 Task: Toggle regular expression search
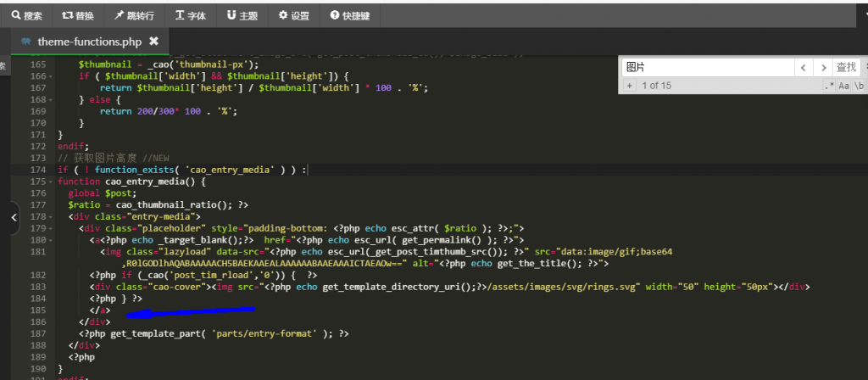[x=829, y=86]
